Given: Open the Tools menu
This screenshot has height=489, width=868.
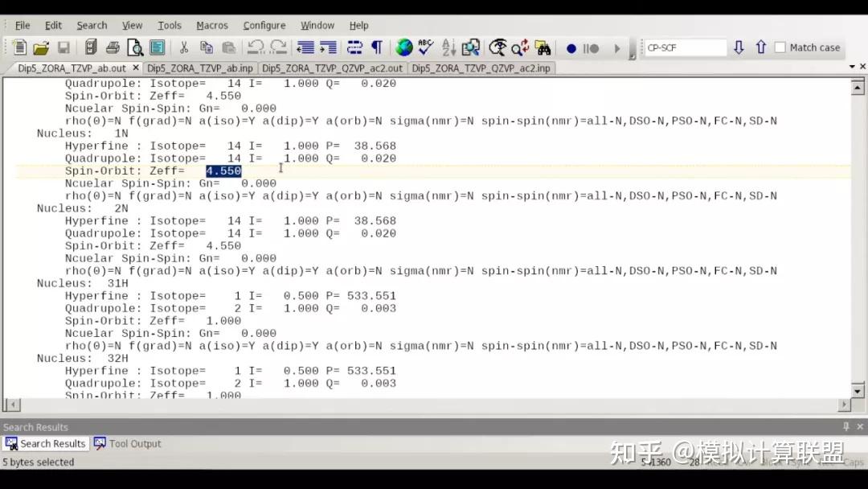Looking at the screenshot, I should [x=170, y=26].
